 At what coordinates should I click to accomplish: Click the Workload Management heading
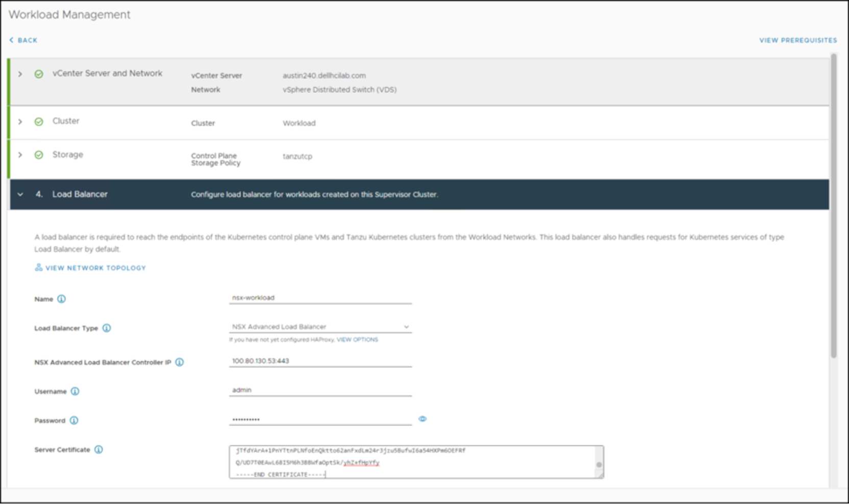click(69, 15)
